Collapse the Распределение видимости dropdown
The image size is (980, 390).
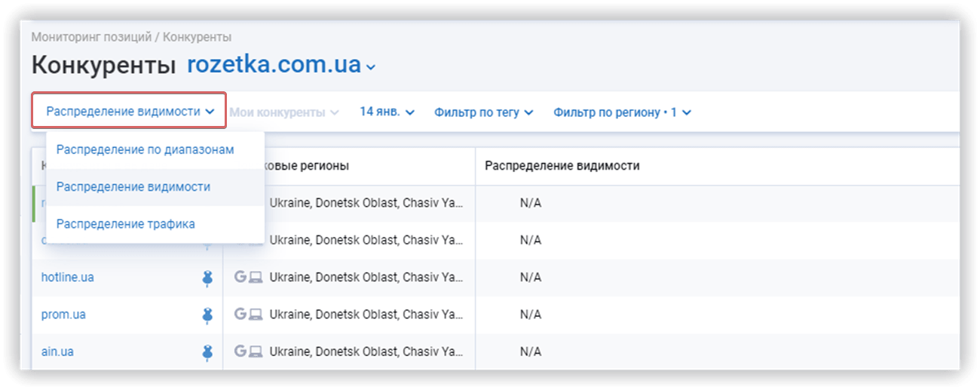(x=129, y=112)
